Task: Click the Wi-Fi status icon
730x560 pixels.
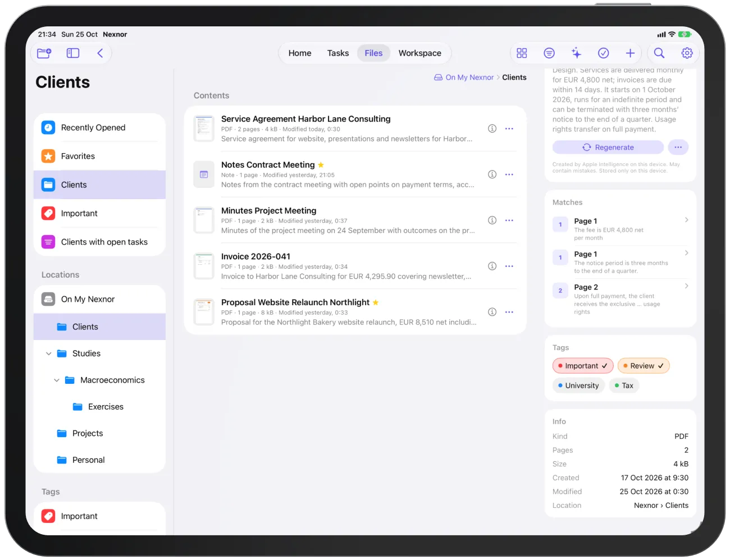Action: (672, 34)
